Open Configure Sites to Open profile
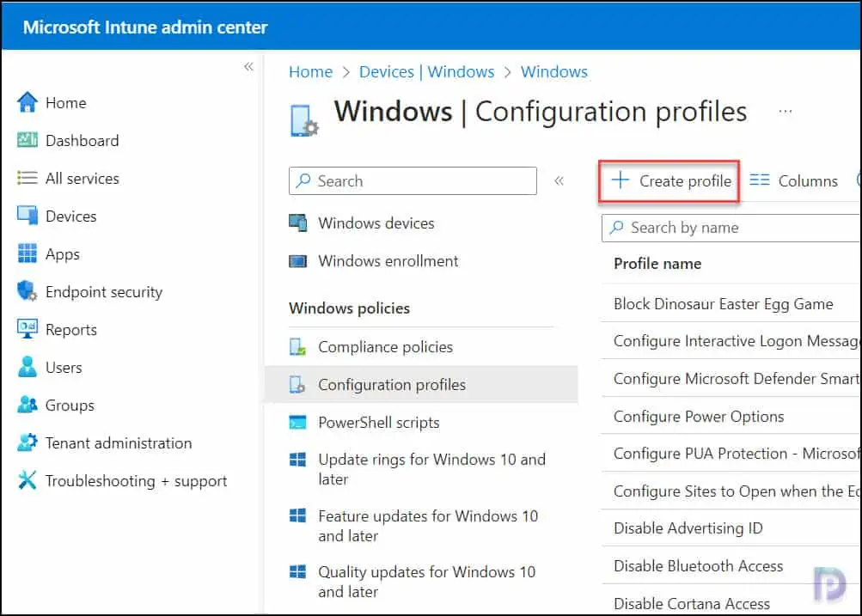 [x=737, y=491]
